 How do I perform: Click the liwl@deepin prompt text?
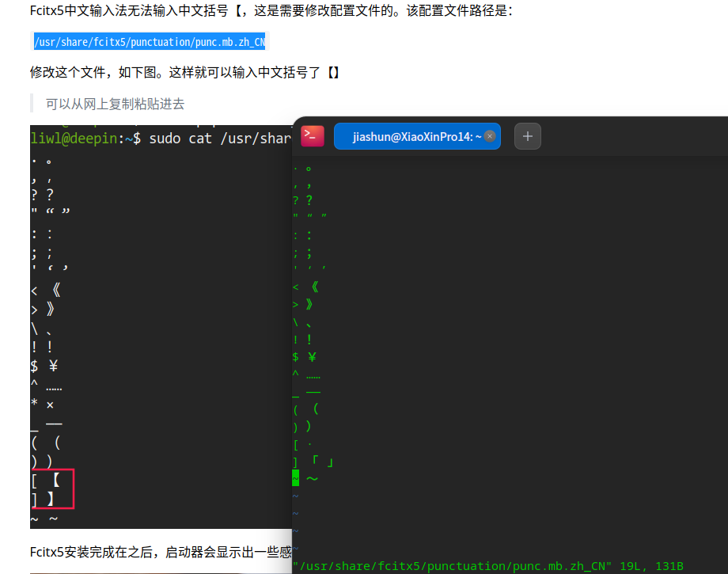(74, 139)
